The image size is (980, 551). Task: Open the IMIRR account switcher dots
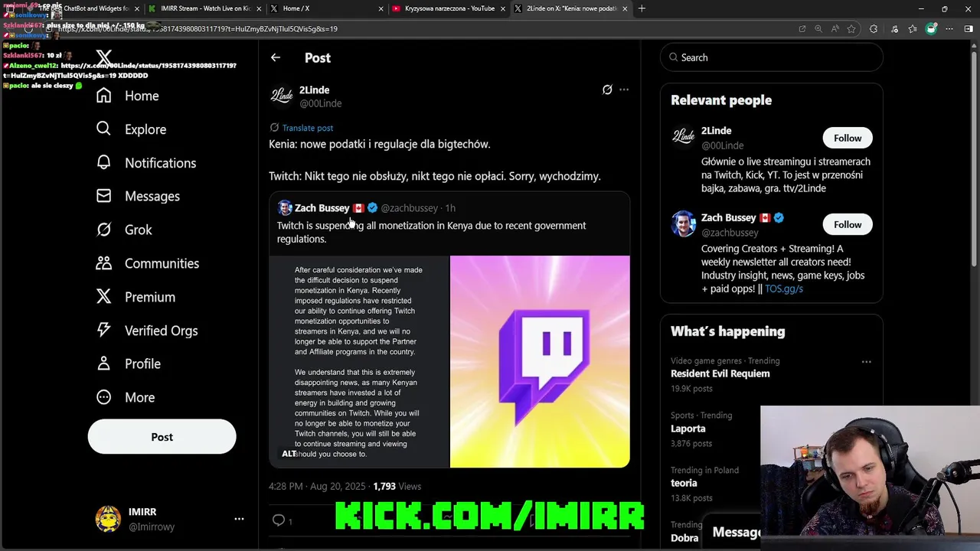[239, 519]
